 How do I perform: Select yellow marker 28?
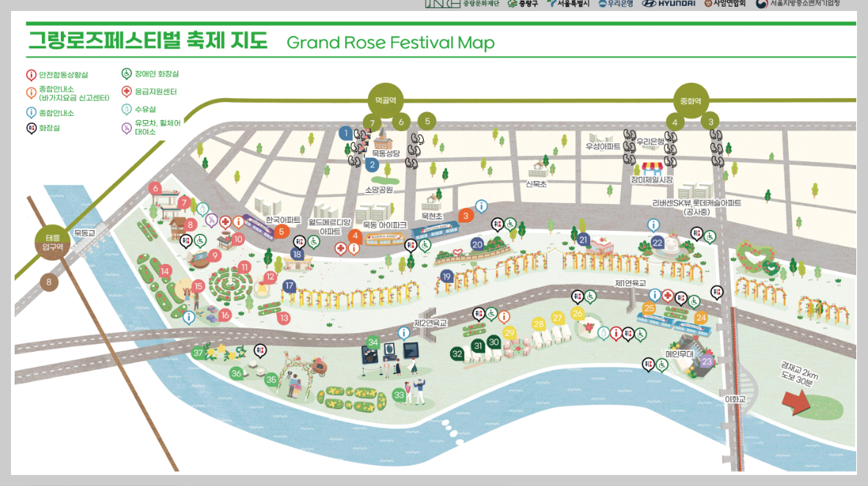pos(538,324)
